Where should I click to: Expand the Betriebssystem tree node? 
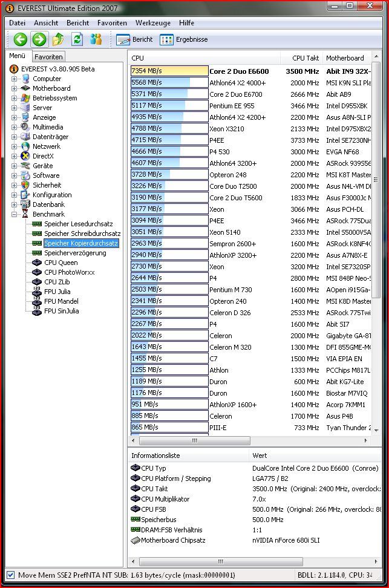point(15,98)
